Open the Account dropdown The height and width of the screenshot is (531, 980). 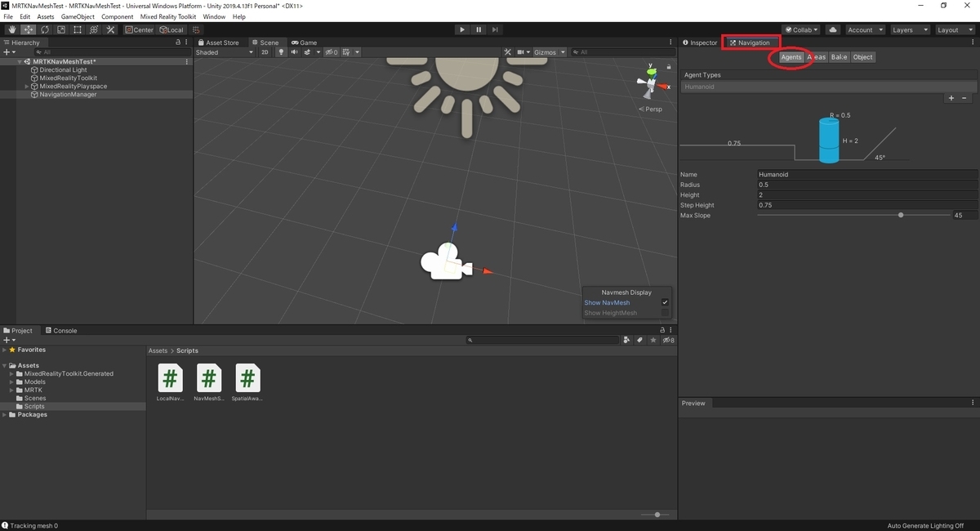coord(864,29)
